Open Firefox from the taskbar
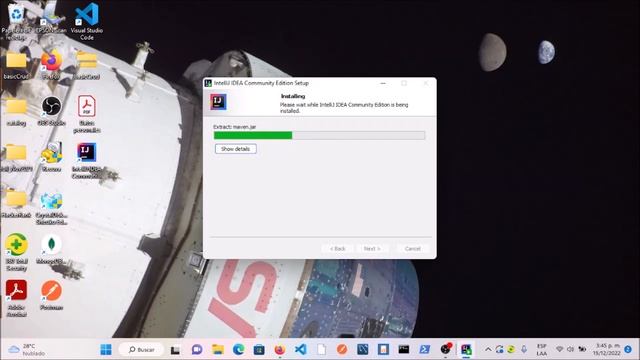Viewport: 640px width, 360px height. tap(280, 349)
